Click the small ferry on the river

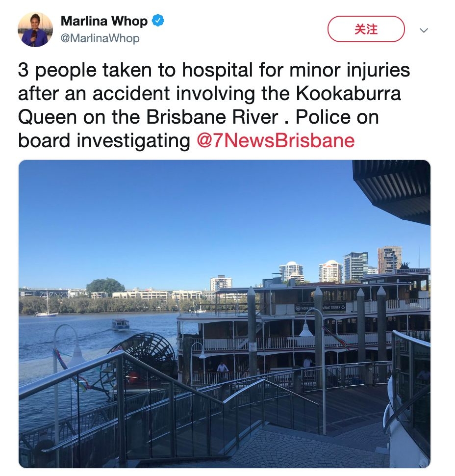[x=121, y=324]
